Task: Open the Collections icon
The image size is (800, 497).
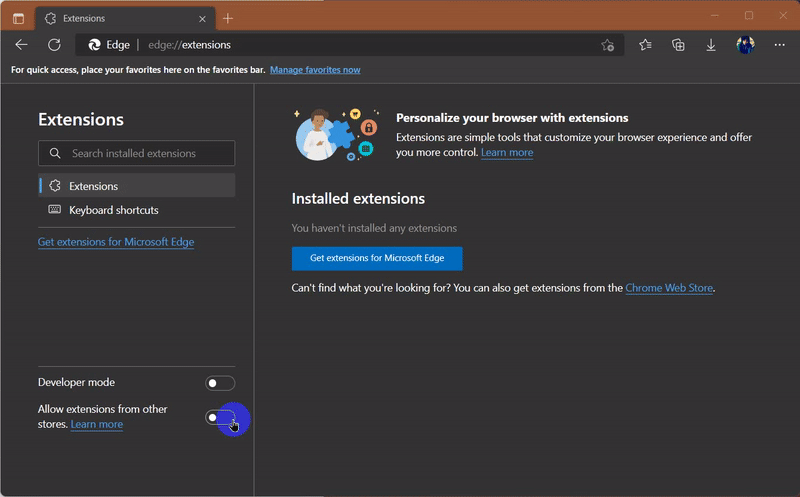Action: tap(678, 45)
